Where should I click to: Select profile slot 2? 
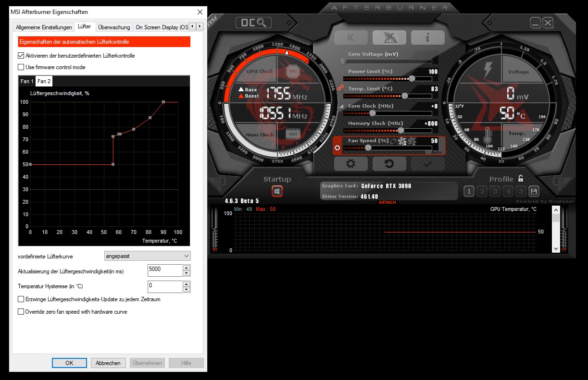click(x=482, y=191)
